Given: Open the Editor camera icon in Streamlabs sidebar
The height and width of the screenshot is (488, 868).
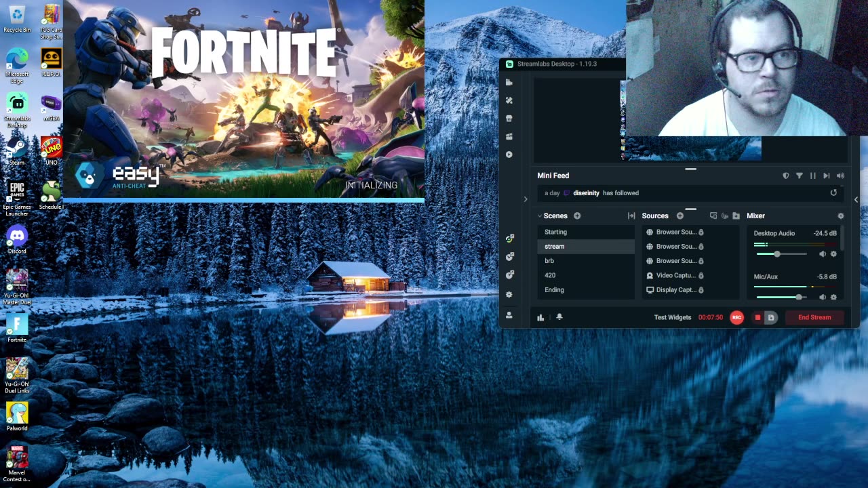Looking at the screenshot, I should [509, 82].
